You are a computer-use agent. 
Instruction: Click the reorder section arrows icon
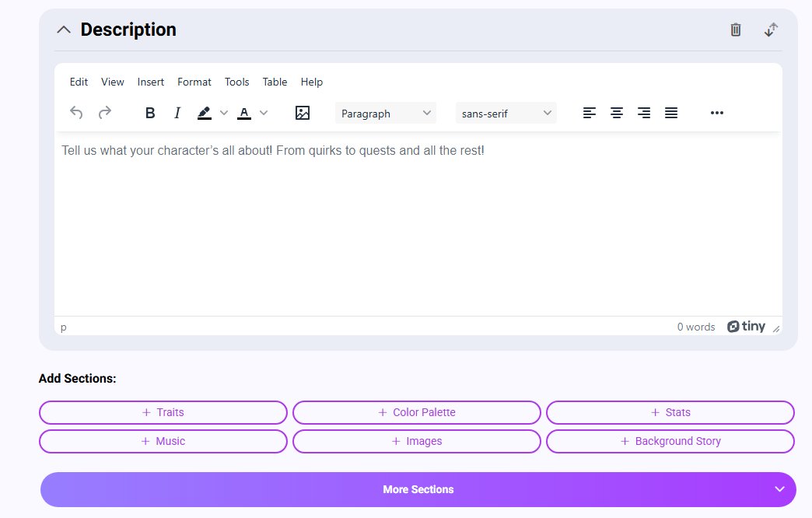[771, 30]
